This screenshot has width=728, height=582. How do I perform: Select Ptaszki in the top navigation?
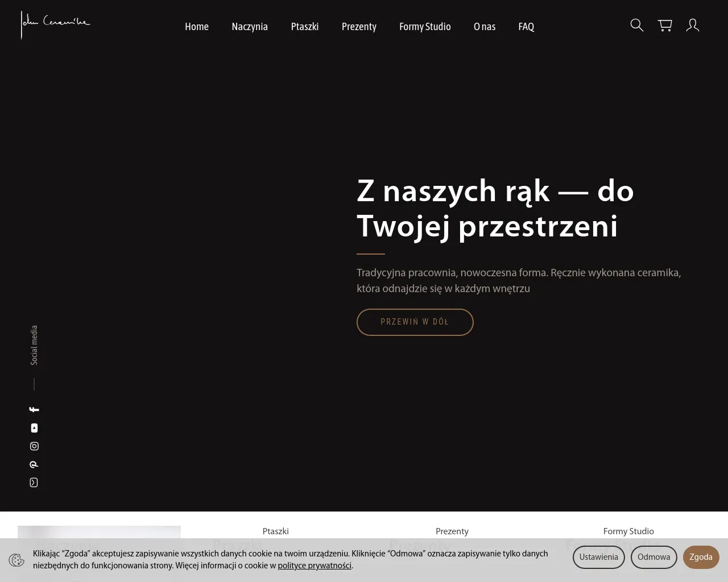click(x=305, y=27)
